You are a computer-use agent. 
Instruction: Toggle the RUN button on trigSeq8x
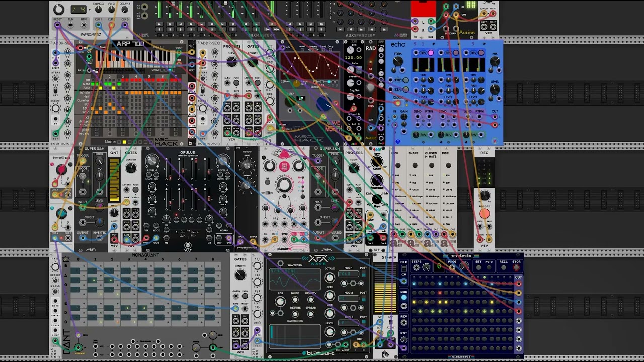(x=404, y=298)
